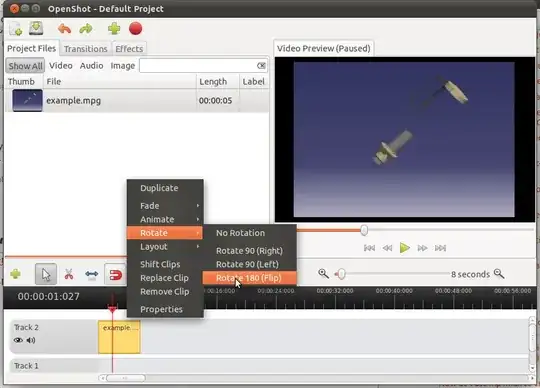Mute Track 2 audio speaker icon
Image resolution: width=540 pixels, height=388 pixels.
point(31,340)
